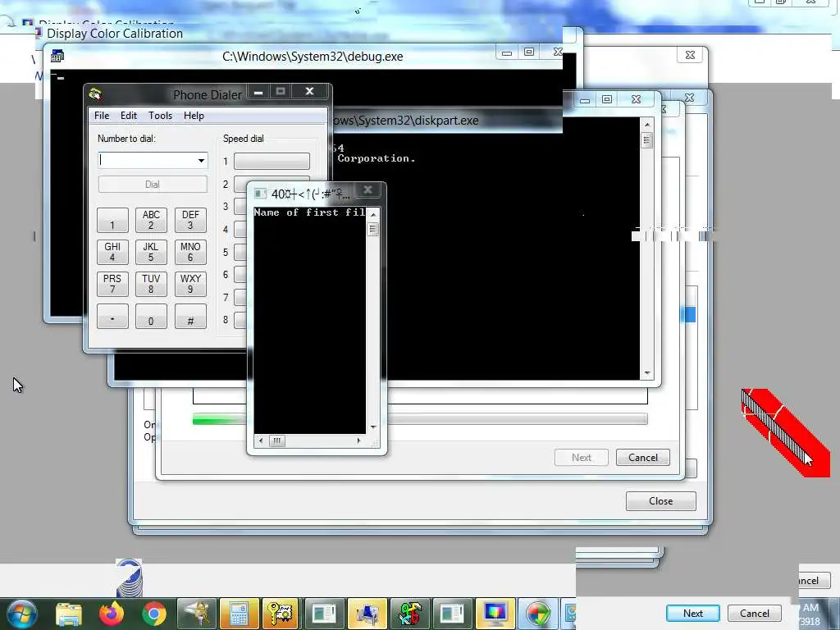Tap the star keypad button
The image size is (840, 630).
[x=112, y=316]
